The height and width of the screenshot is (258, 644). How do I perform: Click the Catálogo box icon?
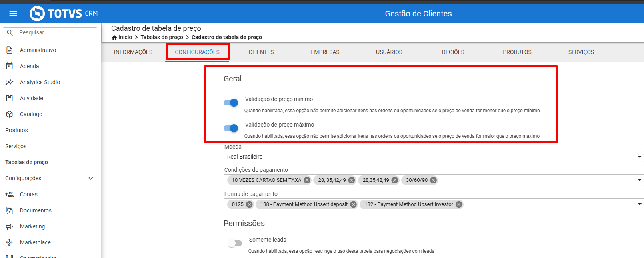click(x=10, y=114)
